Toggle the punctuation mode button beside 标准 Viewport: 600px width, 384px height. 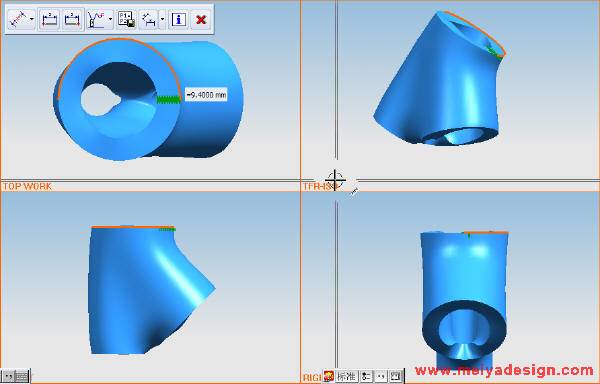[x=381, y=376]
